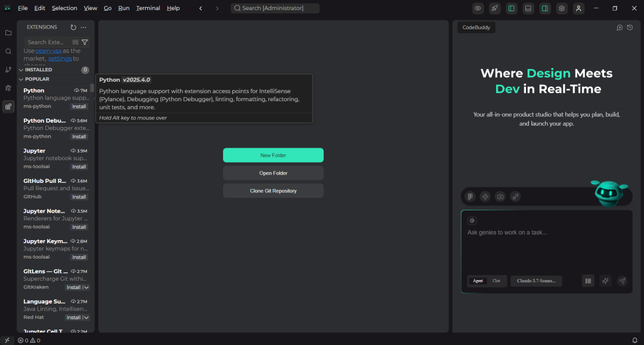Click the sparkle enhance prompt icon

[605, 281]
